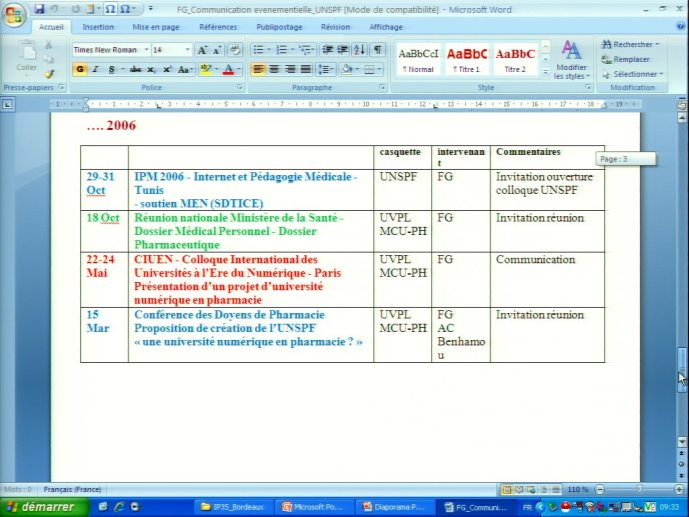Click Rechercher to find text
This screenshot has width=689, height=517.
pos(631,44)
